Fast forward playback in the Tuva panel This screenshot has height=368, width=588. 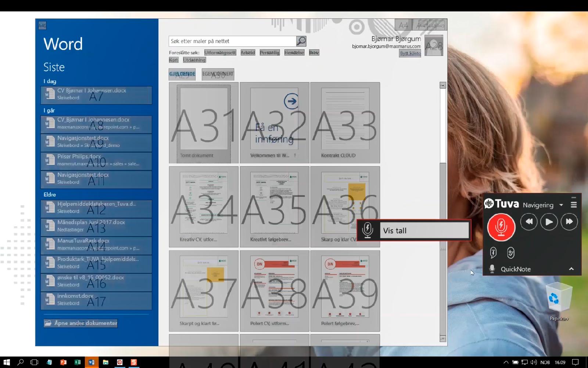point(569,222)
